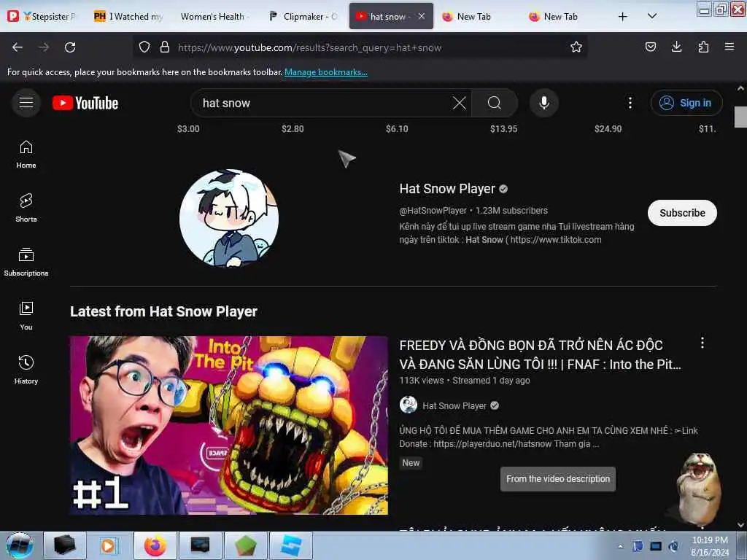This screenshot has width=747, height=560.
Task: Click Hat Snow Player name under the video
Action: [x=454, y=405]
